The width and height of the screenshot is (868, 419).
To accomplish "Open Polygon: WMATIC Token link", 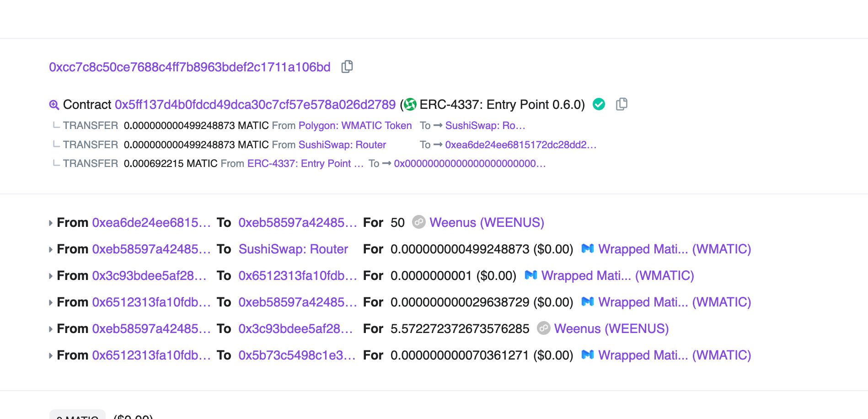I will click(355, 125).
